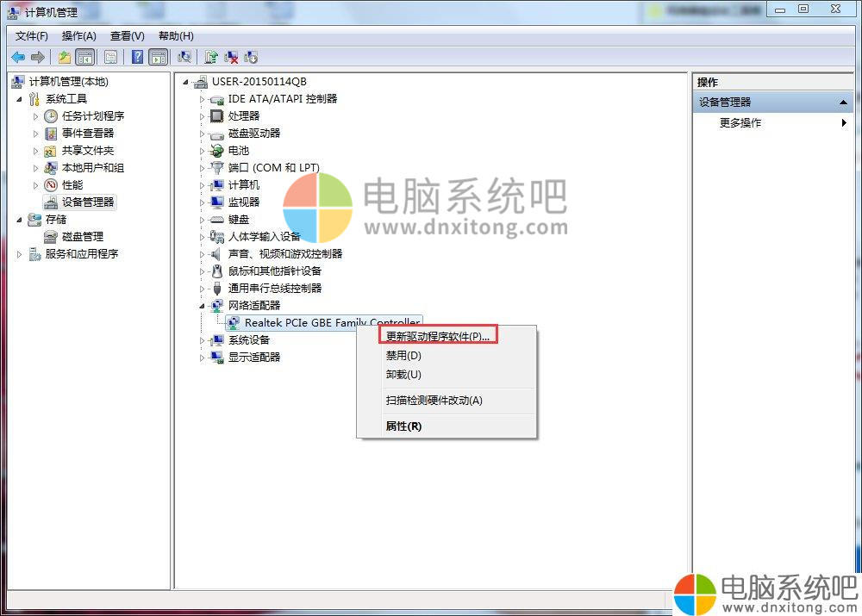Select 计算机管理(本地) root node
Image resolution: width=862 pixels, height=616 pixels.
tap(69, 82)
